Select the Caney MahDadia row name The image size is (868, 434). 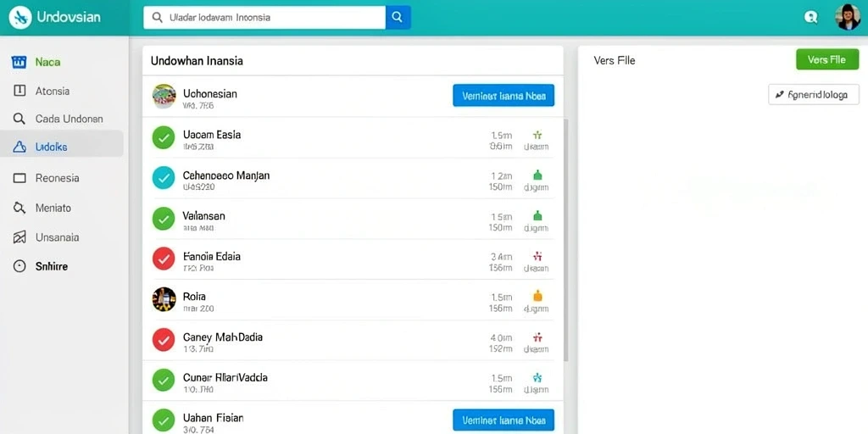pos(223,337)
